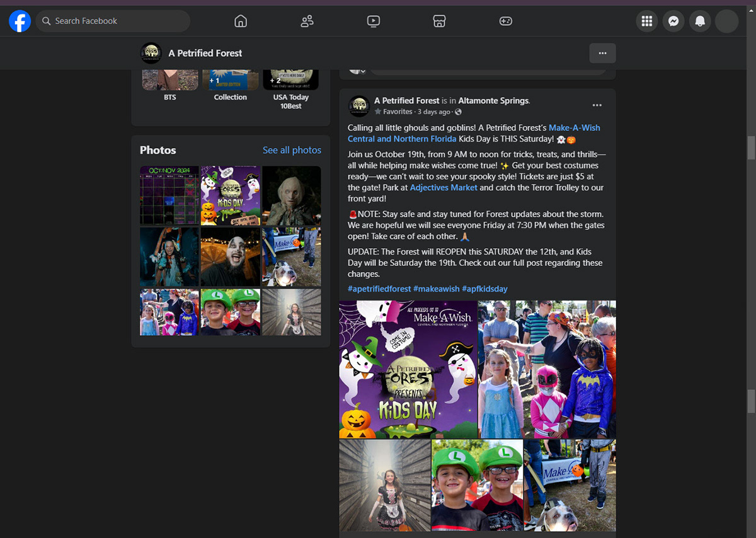
Task: Click A Petrified Forest avatar in page header
Action: coord(151,53)
